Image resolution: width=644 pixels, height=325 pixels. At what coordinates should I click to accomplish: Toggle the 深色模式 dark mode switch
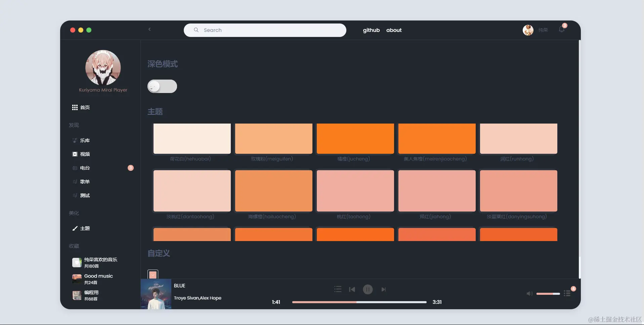coord(162,86)
